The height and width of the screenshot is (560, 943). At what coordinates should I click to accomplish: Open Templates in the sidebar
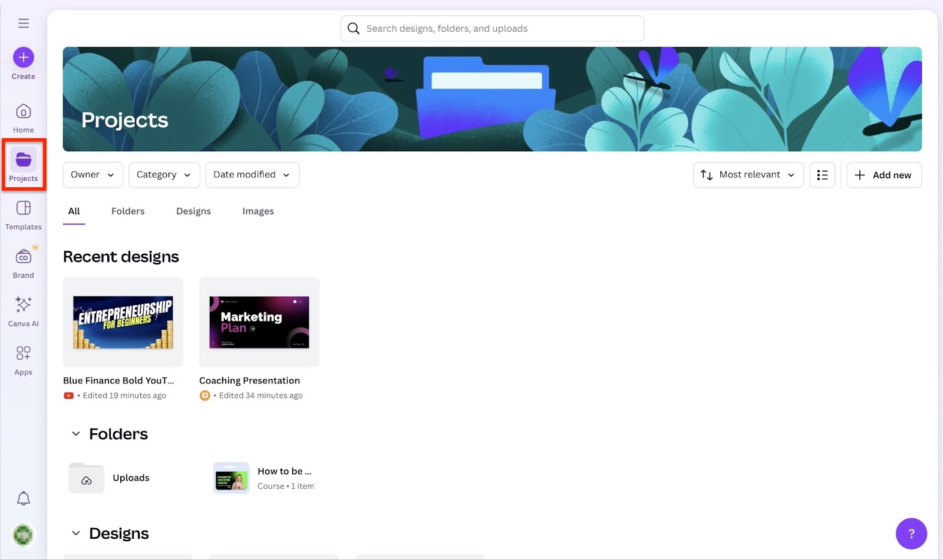(24, 215)
